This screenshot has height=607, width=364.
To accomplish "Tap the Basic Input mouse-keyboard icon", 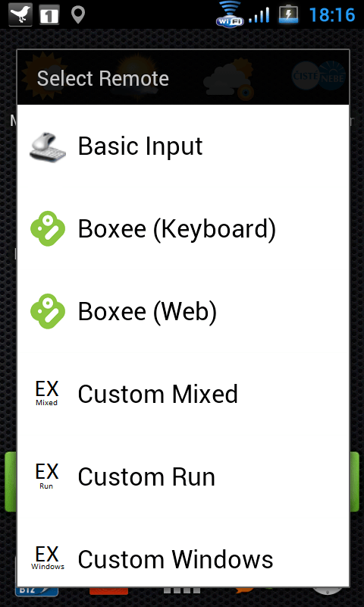I will 48,147.
